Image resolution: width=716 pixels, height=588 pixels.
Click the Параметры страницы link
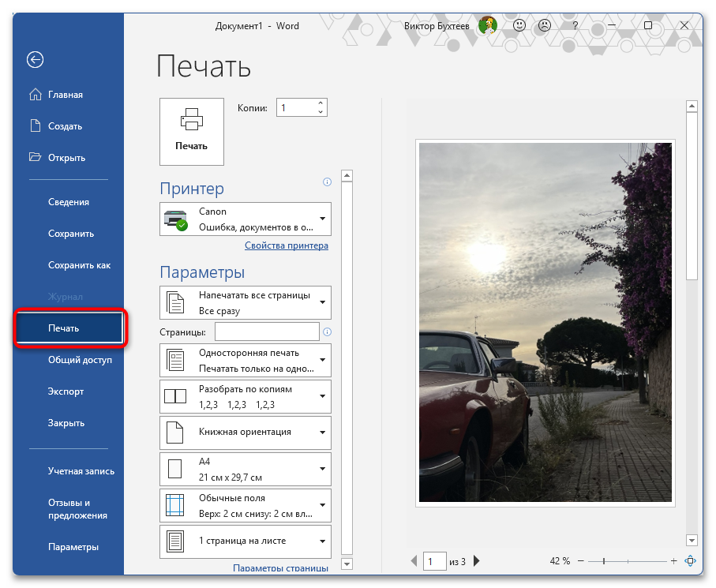click(280, 567)
